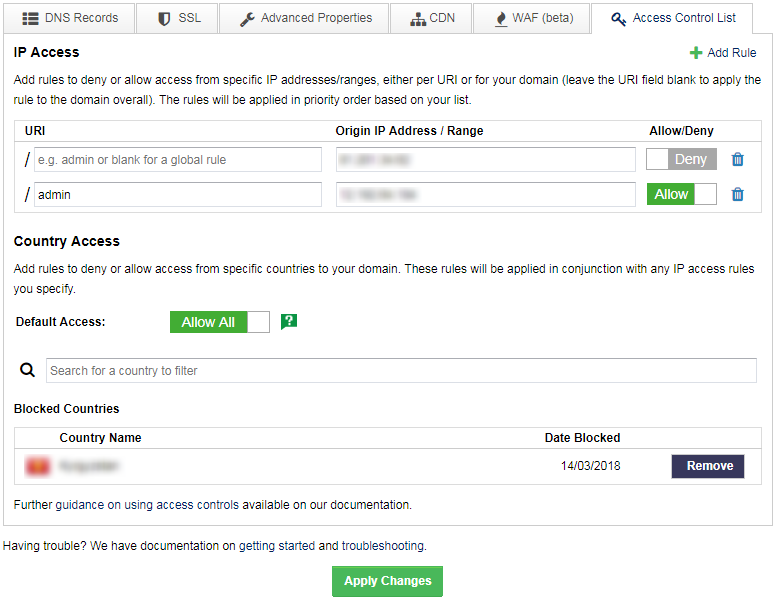Image resolution: width=777 pixels, height=600 pixels.
Task: Click the green help question mark icon
Action: tap(289, 321)
